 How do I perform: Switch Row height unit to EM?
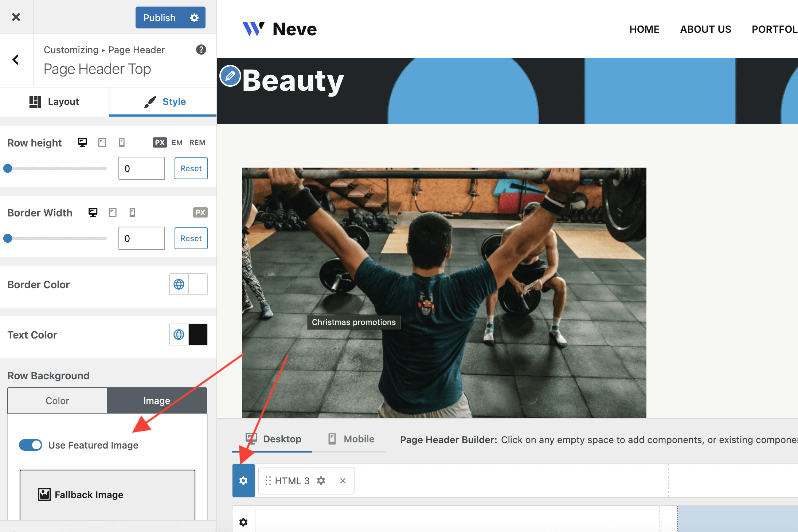(177, 142)
